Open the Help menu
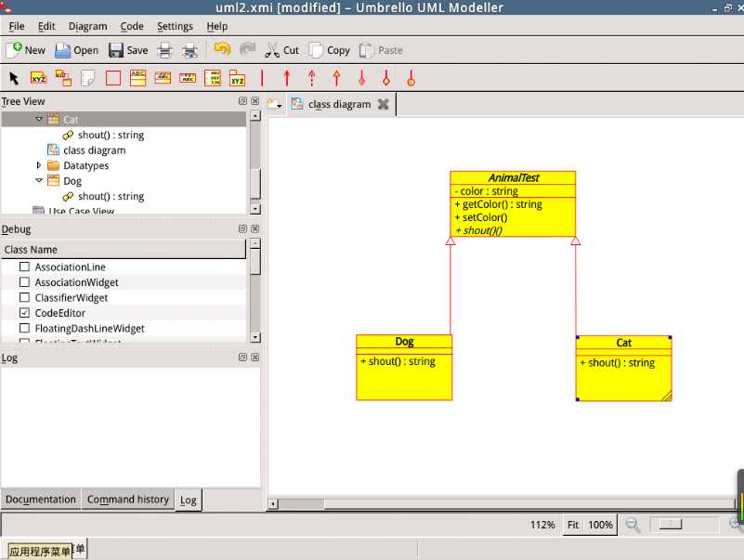744x560 pixels. point(216,26)
